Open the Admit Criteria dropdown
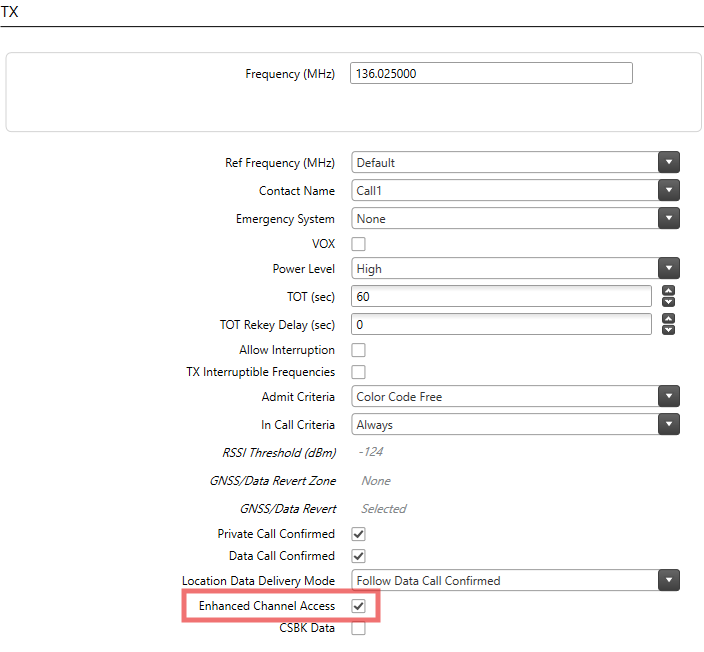This screenshot has width=704, height=652. [669, 397]
